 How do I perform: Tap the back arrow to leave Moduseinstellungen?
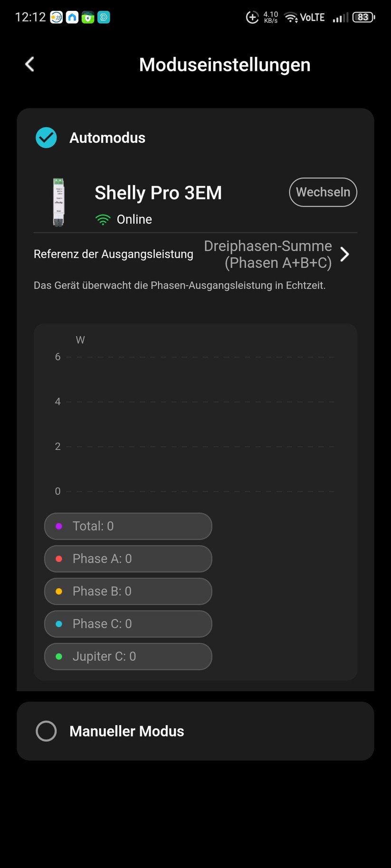(29, 64)
